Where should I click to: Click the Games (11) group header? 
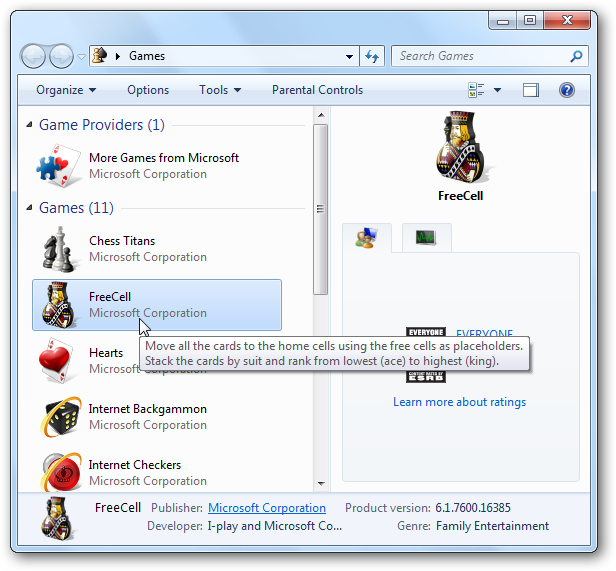[76, 208]
